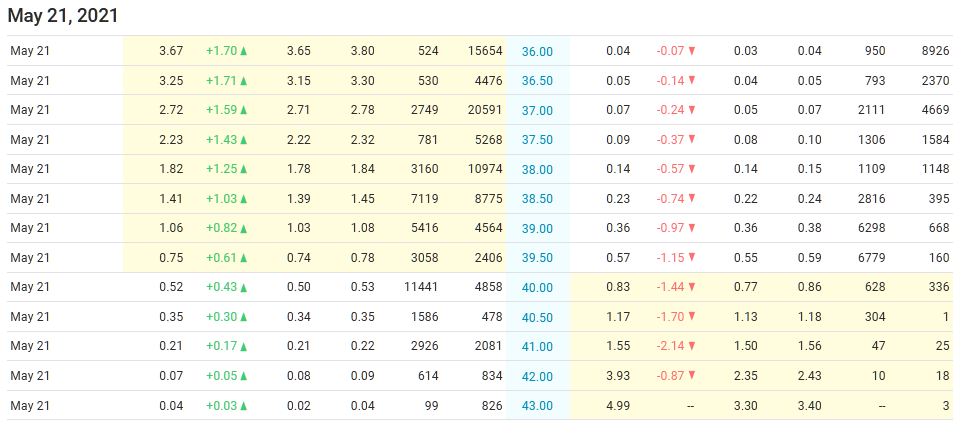Click the green up arrow beside +1.70
This screenshot has height=431, width=962.
[244, 51]
